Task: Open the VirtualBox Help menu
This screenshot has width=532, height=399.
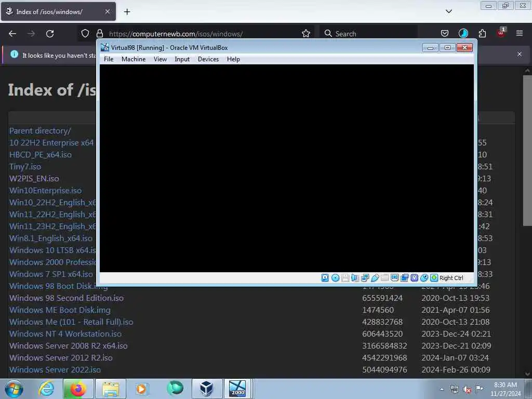Action: click(233, 59)
